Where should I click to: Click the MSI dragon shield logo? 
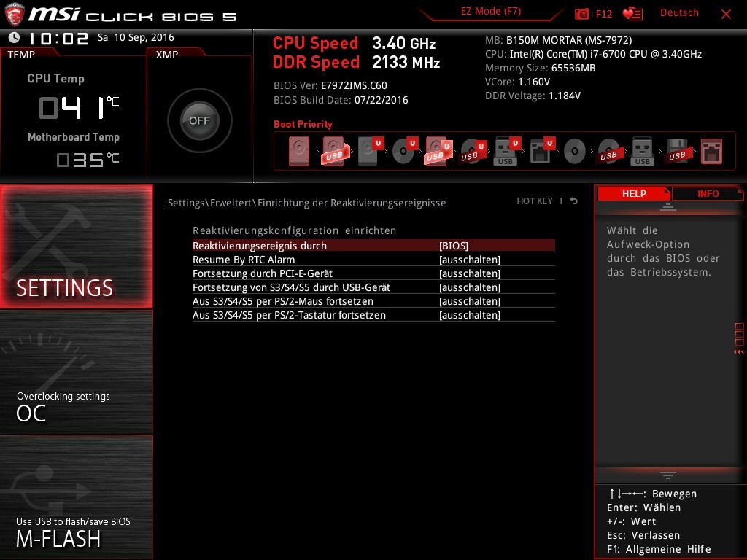(x=15, y=15)
